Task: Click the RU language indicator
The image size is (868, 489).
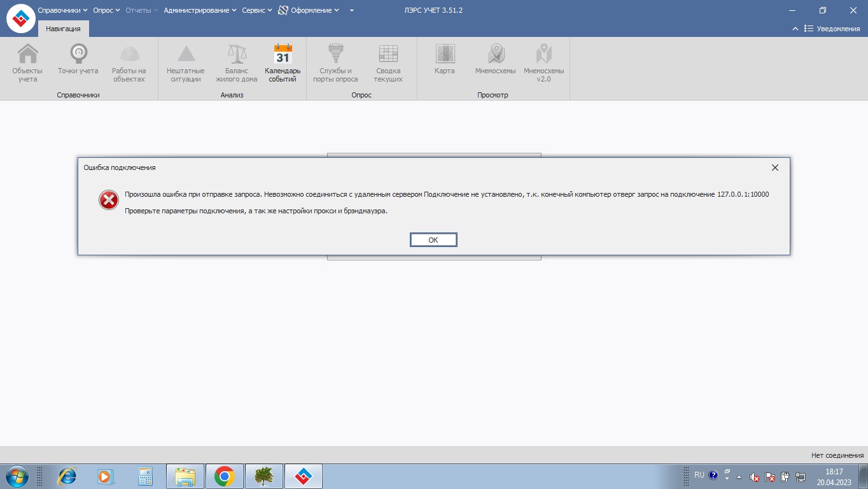Action: pos(699,475)
